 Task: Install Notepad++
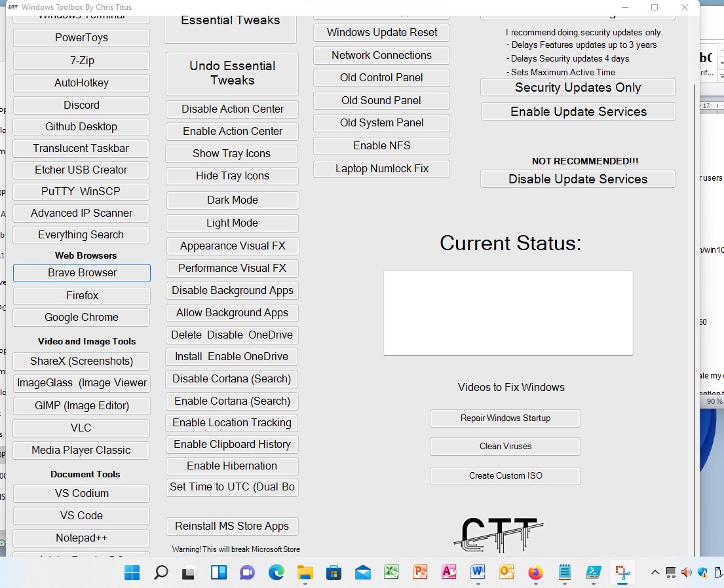81,538
